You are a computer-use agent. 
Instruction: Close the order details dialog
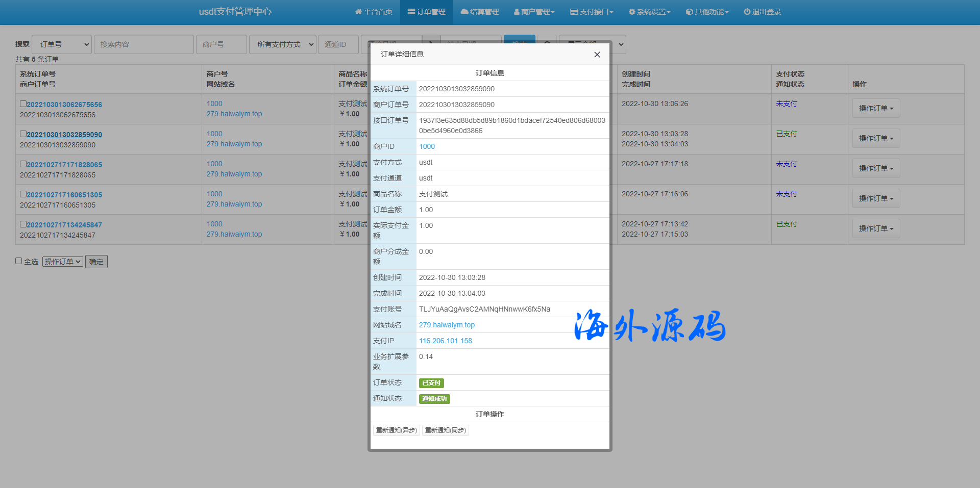[597, 55]
